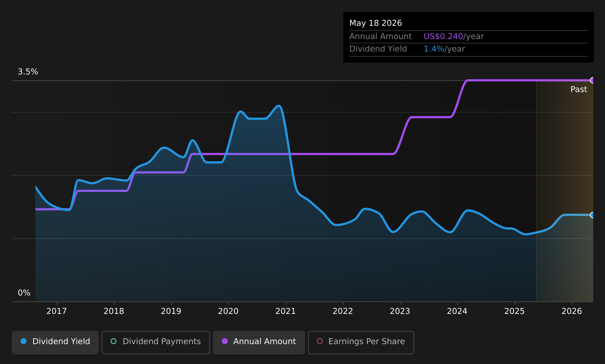The width and height of the screenshot is (605, 364).
Task: Click the 2021 x-axis label
Action: [x=286, y=311]
